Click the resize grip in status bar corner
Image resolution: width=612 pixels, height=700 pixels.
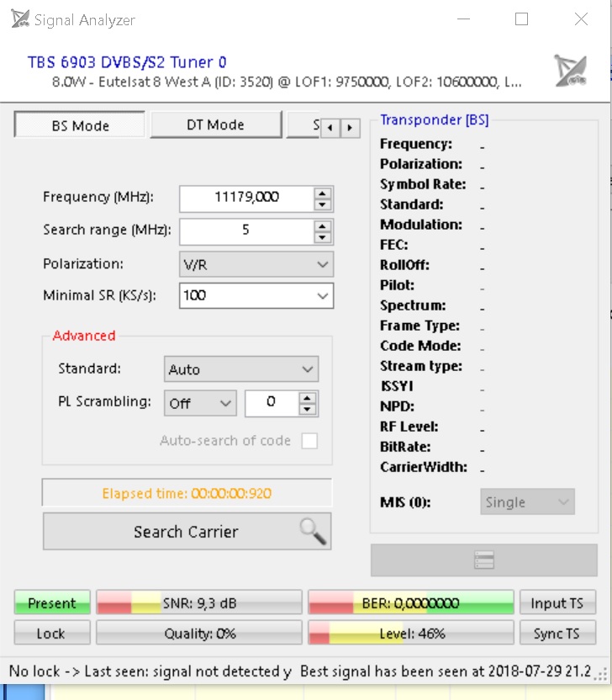(x=602, y=673)
